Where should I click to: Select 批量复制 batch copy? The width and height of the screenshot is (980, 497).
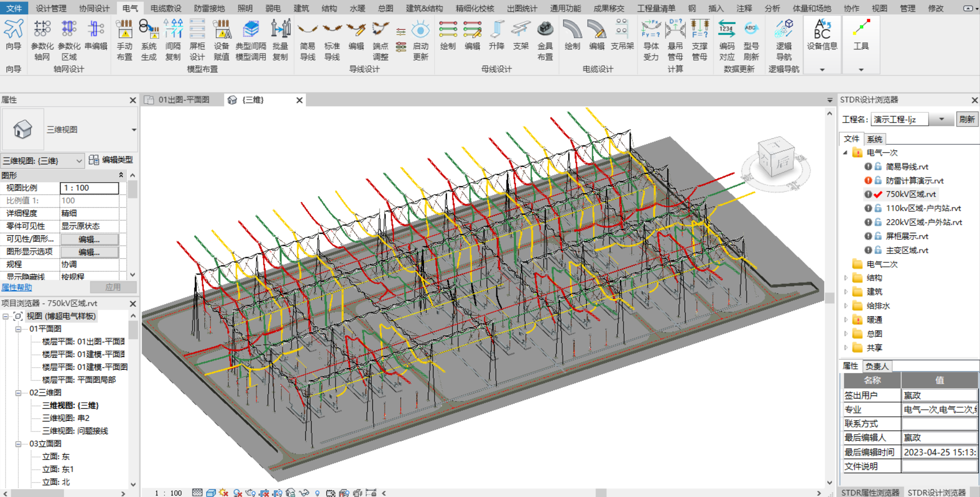(x=280, y=40)
